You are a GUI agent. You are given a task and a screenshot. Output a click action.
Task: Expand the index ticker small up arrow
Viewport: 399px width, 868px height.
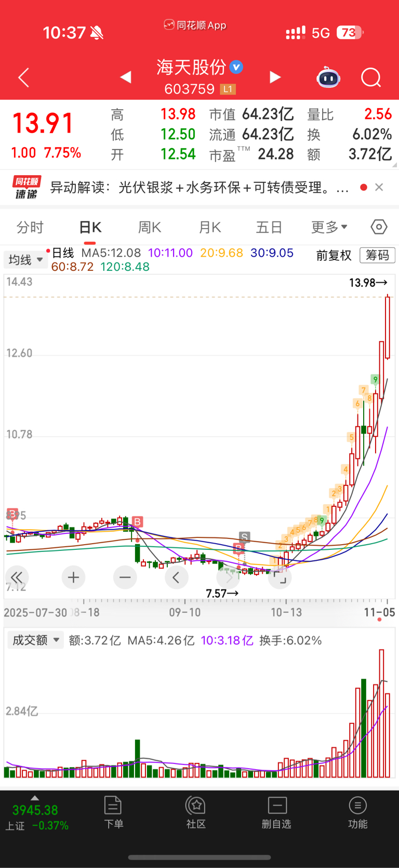point(35,798)
